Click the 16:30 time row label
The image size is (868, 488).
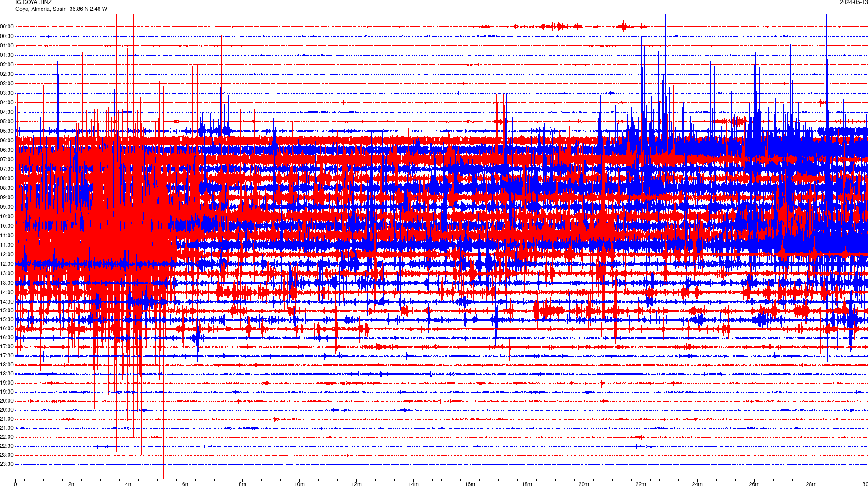[x=7, y=338]
